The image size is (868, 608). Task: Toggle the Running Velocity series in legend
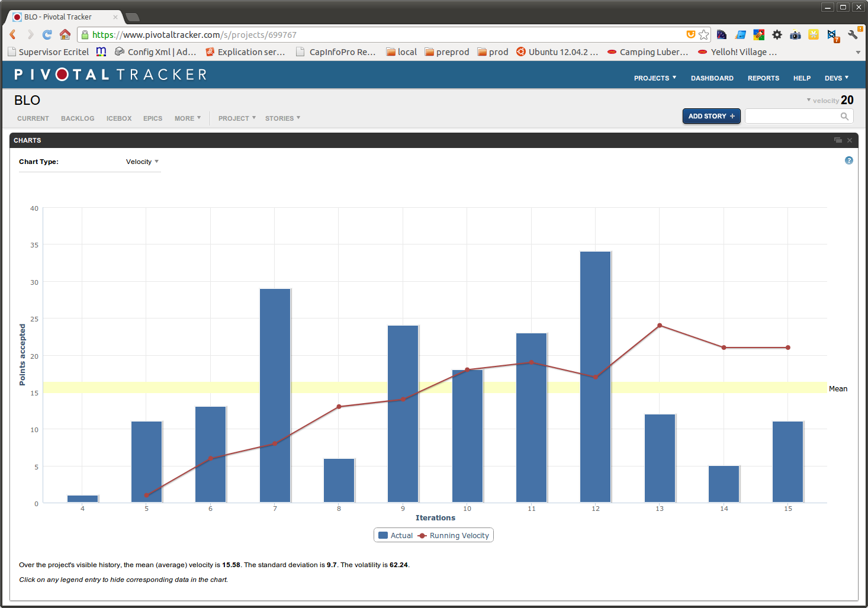454,535
